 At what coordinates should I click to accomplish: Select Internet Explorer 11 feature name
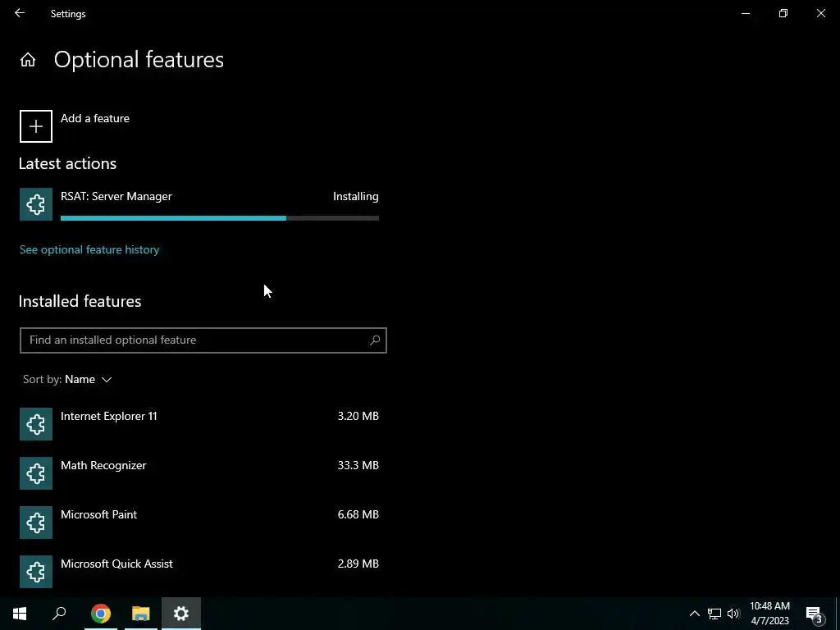click(x=109, y=416)
